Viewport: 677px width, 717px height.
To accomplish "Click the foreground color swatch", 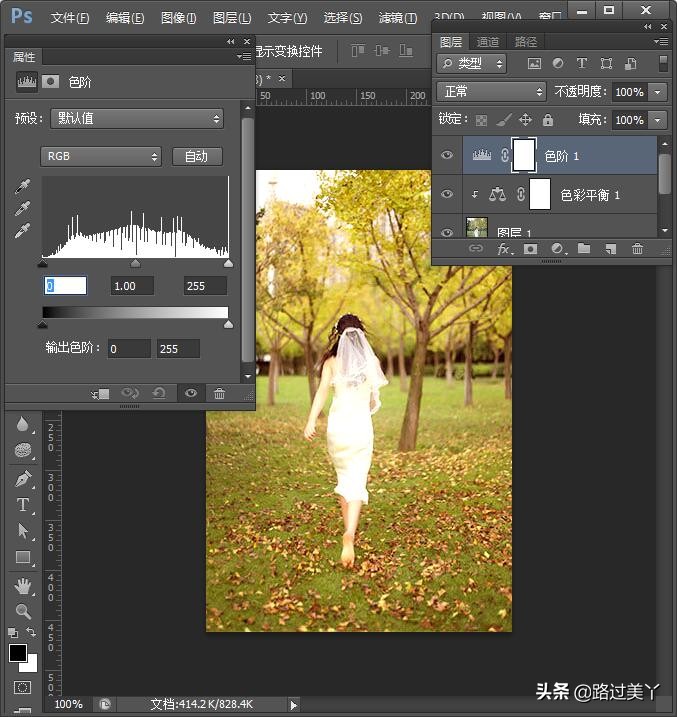I will point(18,654).
